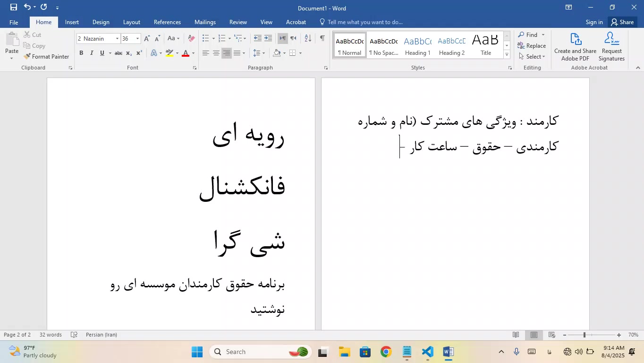Center align the paragraph
Screen dimensions: 644x363
[216, 53]
